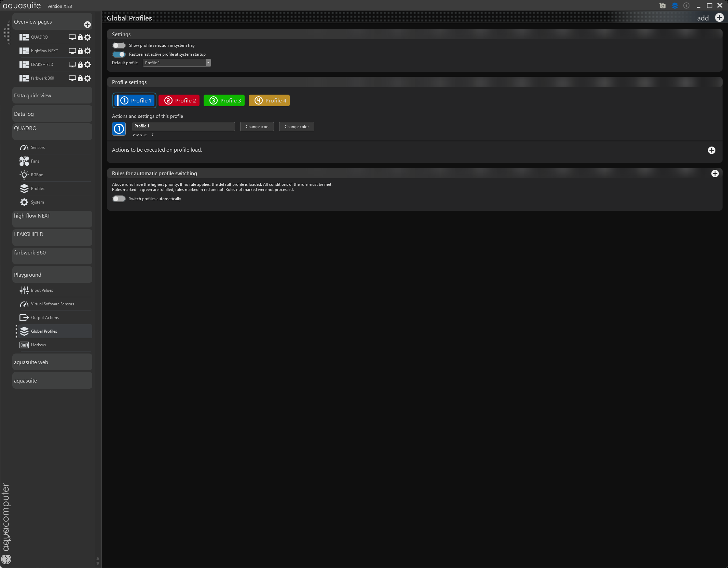Add an action to be executed on profile load

tap(711, 151)
